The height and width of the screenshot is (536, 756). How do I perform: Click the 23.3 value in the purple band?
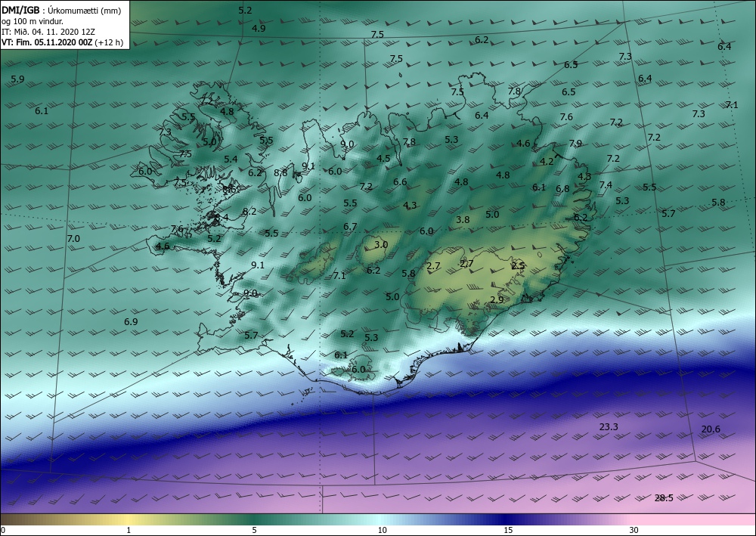[x=609, y=426]
